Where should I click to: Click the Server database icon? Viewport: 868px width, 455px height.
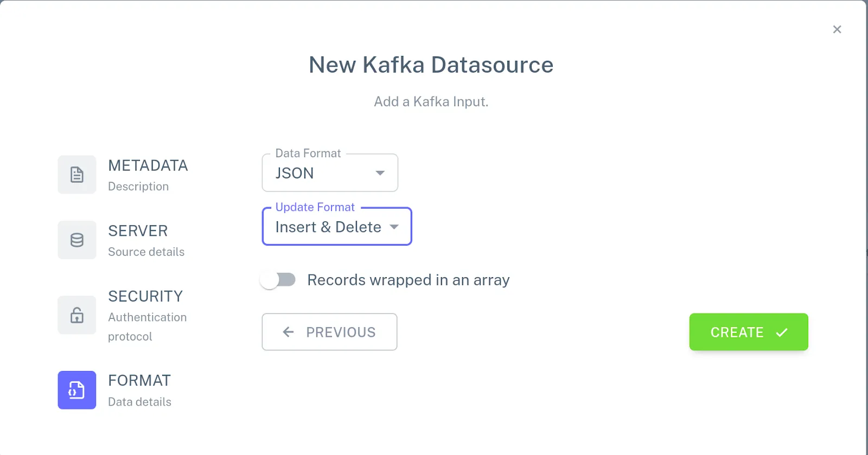point(77,240)
